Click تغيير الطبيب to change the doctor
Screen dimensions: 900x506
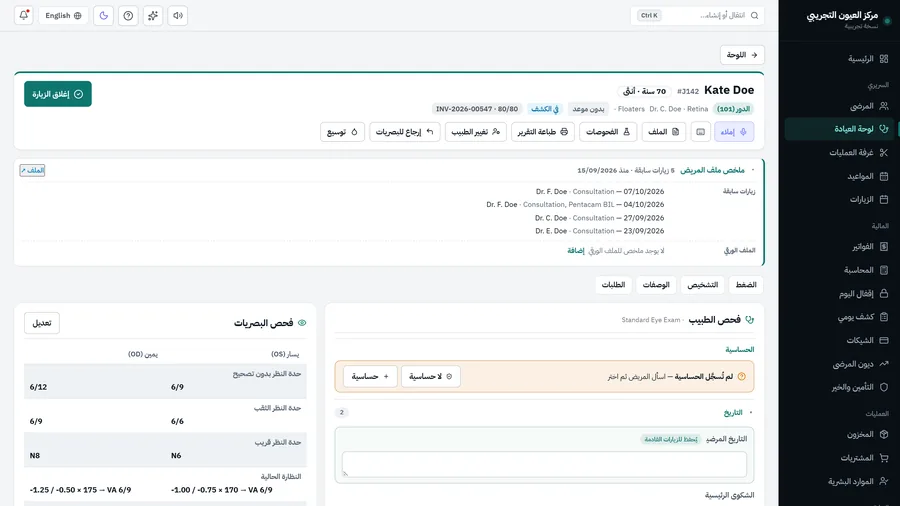[x=476, y=132]
